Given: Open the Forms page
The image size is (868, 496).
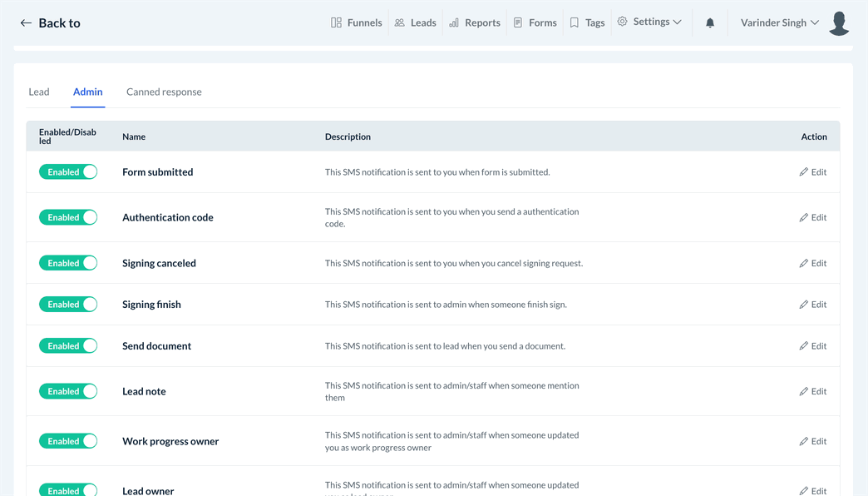Looking at the screenshot, I should tap(535, 22).
